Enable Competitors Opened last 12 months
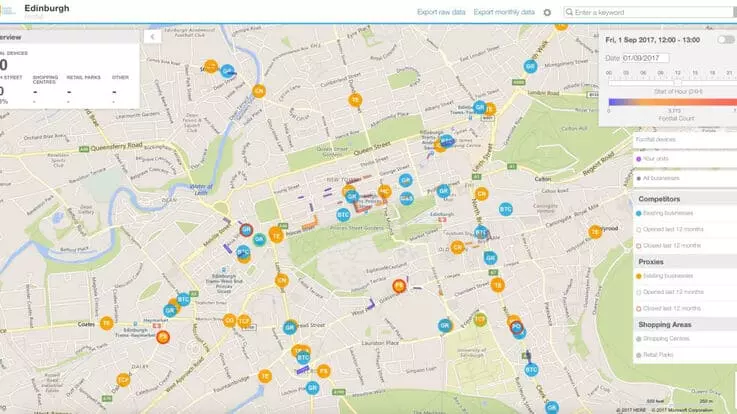The height and width of the screenshot is (414, 737). pos(685,229)
